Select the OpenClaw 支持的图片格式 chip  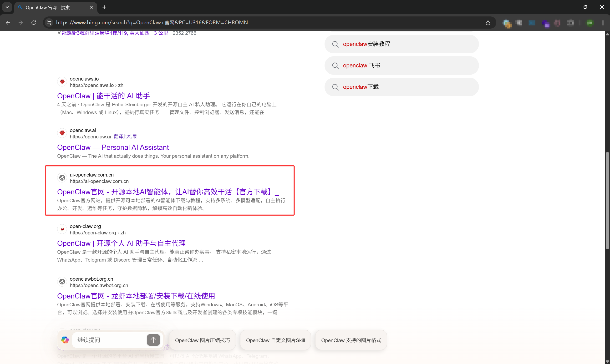(351, 340)
